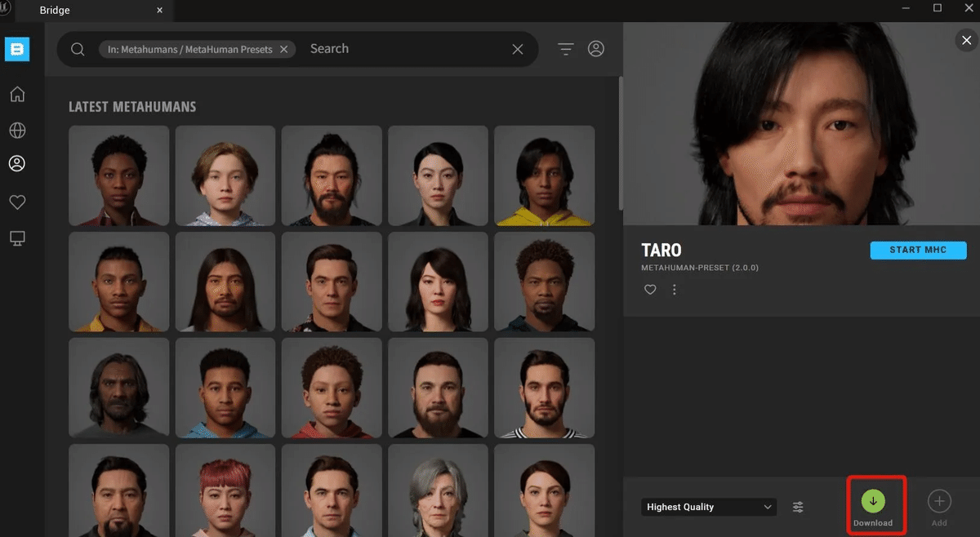Click METAHUMAN-PRESET (2.0.0) label
Viewport: 980px width, 537px height.
click(x=701, y=268)
